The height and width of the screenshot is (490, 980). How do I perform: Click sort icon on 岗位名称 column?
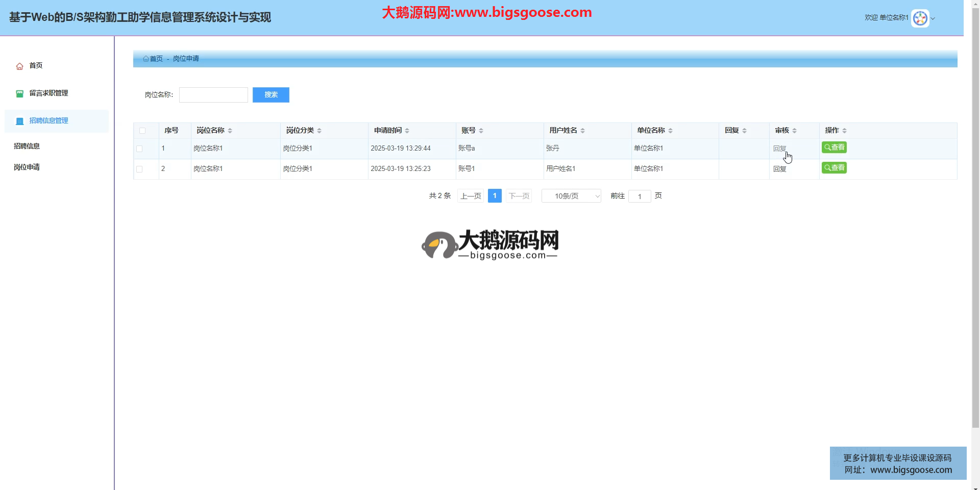point(230,131)
